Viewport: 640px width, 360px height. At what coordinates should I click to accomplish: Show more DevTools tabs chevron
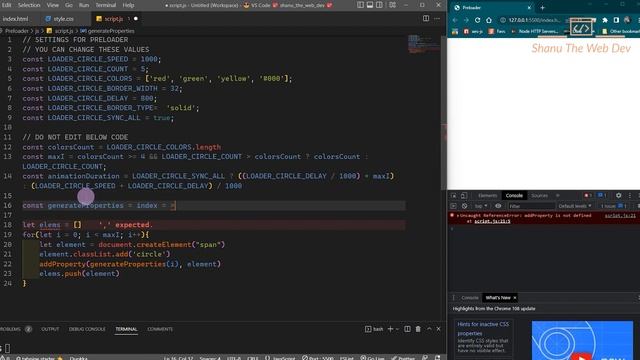click(x=558, y=196)
